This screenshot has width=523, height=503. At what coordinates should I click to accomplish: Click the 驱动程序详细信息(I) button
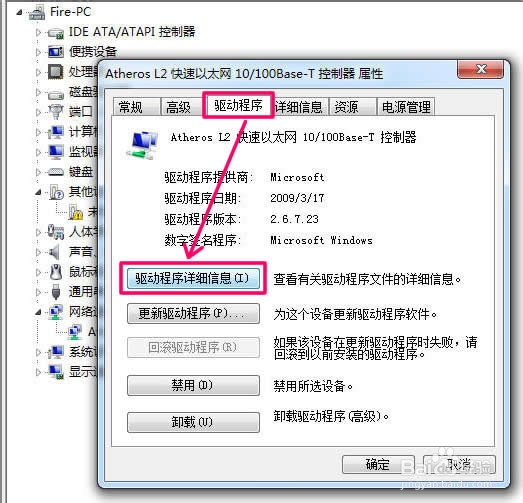coord(193,278)
